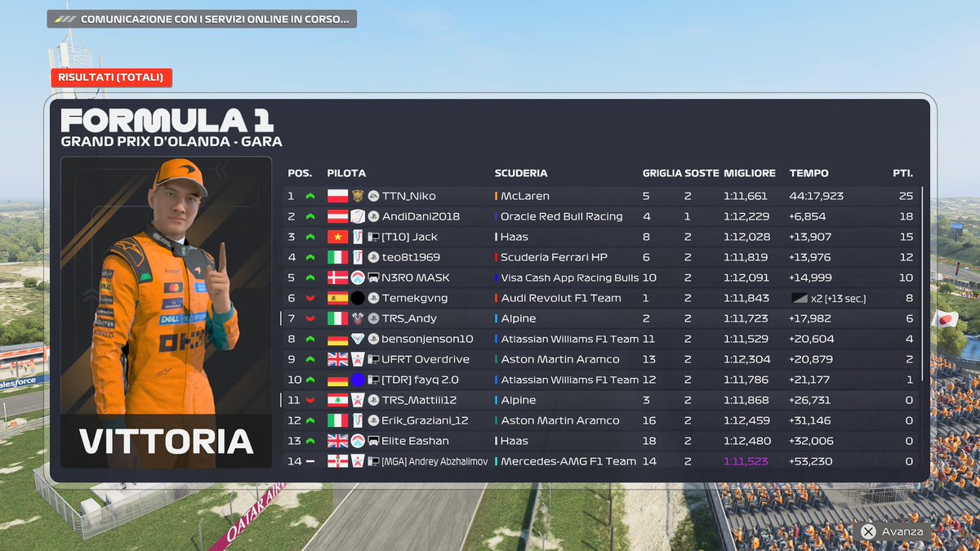Click Audi Revolut F1 Team name
Screen dimensions: 980x551
pyautogui.click(x=561, y=298)
